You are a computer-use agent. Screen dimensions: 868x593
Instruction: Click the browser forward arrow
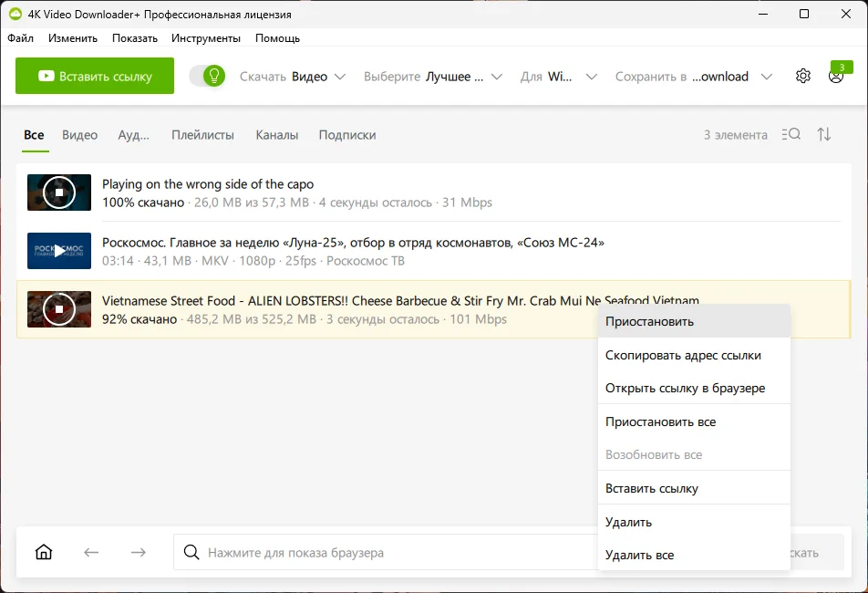pyautogui.click(x=138, y=552)
